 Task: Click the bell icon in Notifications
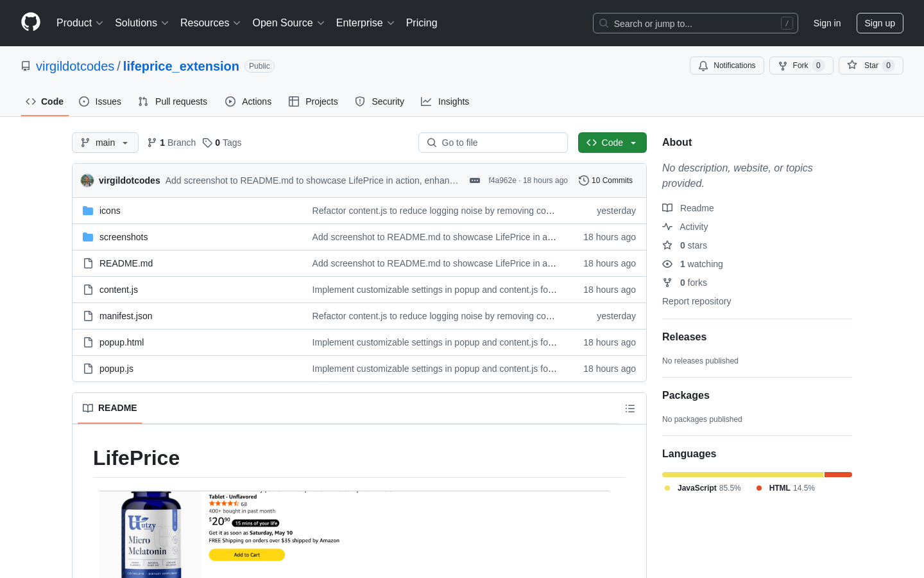coord(703,66)
